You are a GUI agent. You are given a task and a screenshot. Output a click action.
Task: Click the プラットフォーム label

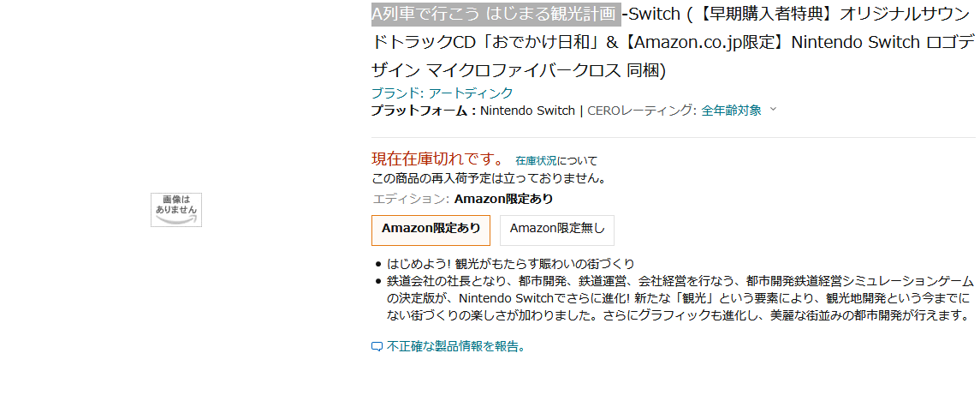tap(423, 111)
